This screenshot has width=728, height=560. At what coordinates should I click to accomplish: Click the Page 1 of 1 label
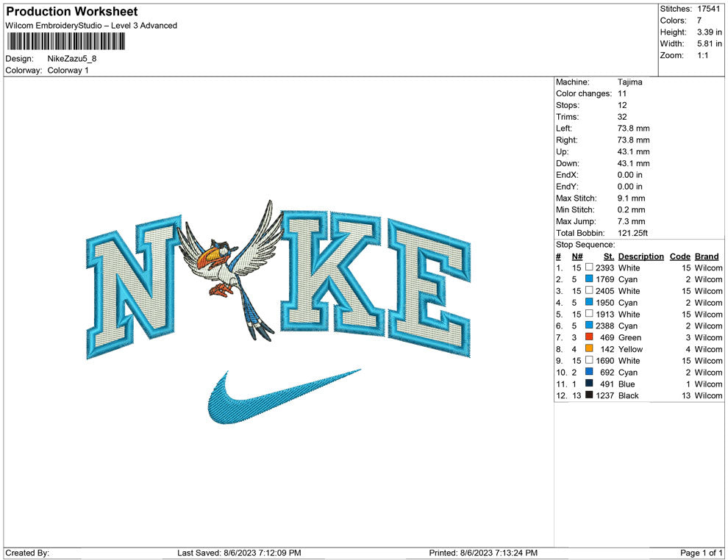pyautogui.click(x=701, y=553)
